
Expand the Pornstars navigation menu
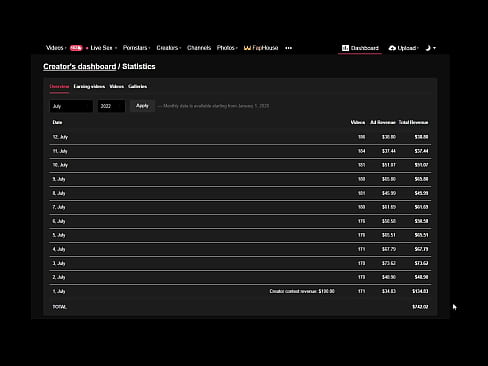pyautogui.click(x=136, y=48)
